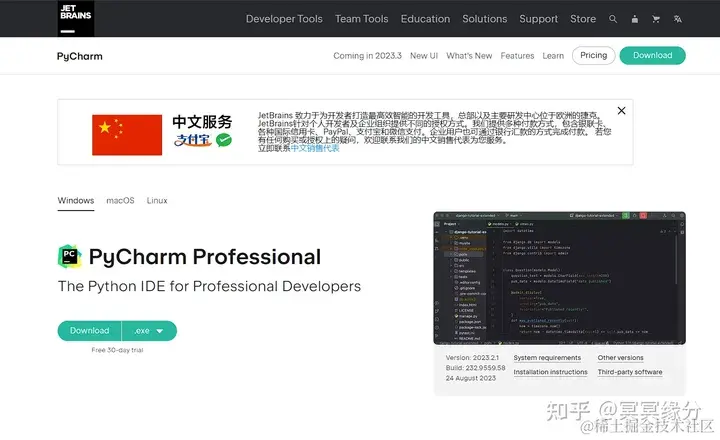Viewport: 720px width, 440px height.
Task: Click the JetBrains logo
Action: pyautogui.click(x=76, y=18)
